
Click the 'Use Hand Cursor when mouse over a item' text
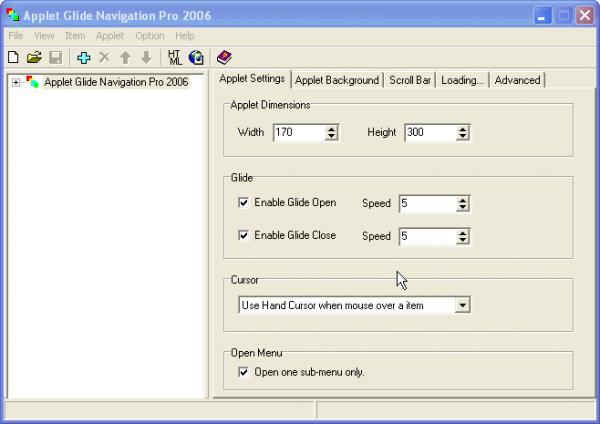(333, 306)
